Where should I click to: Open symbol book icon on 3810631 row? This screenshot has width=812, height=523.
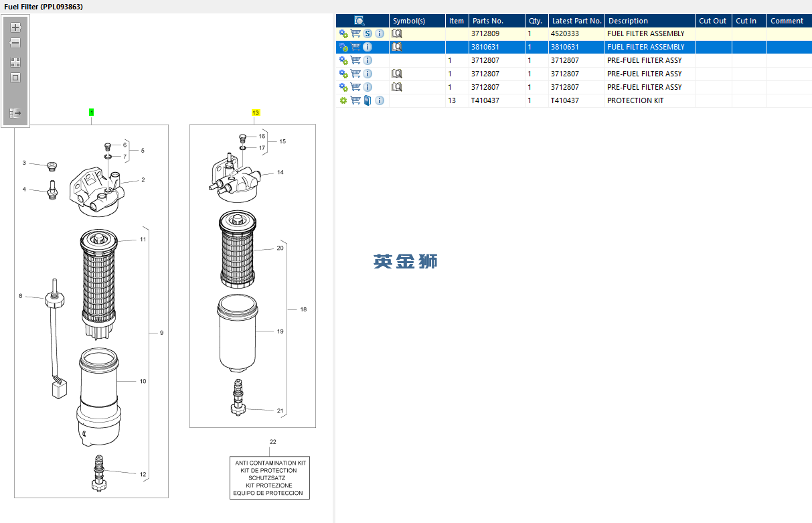396,47
